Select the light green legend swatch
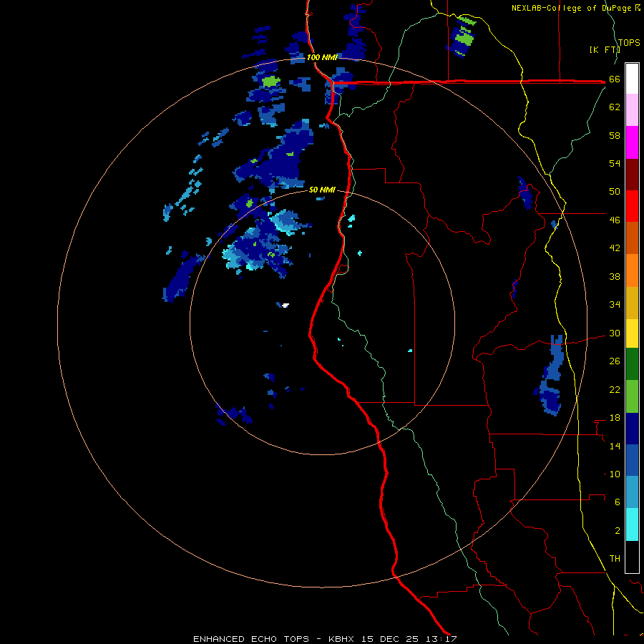The image size is (644, 644). point(632,396)
